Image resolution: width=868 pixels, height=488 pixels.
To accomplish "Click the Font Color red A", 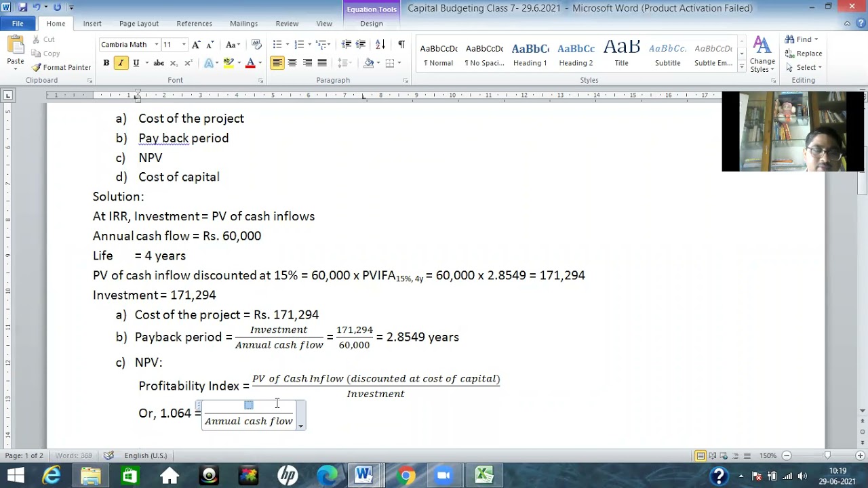I will [x=250, y=63].
